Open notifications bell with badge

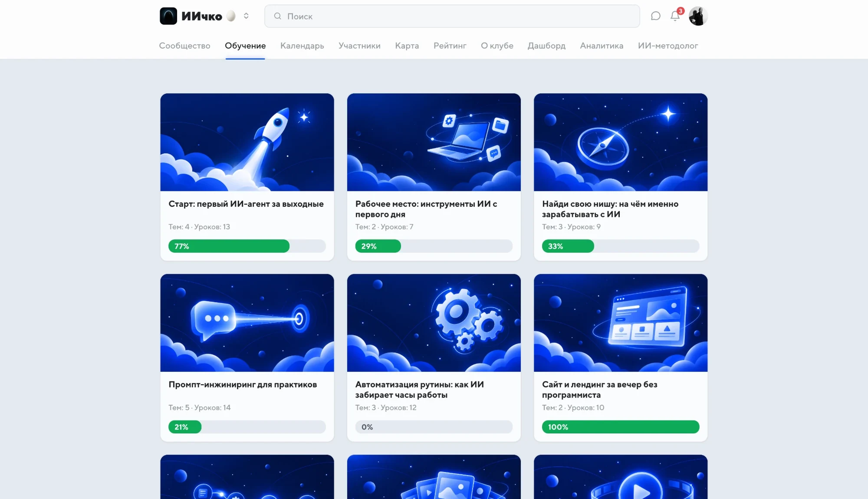point(675,16)
